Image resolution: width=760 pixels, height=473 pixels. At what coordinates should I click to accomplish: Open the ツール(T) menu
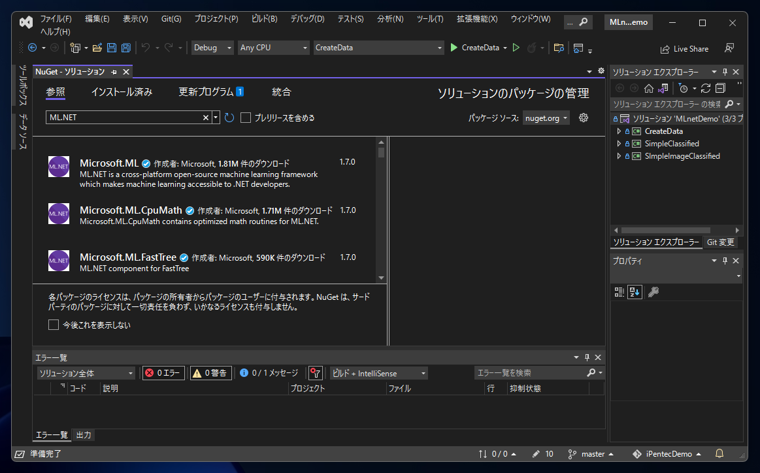[430, 19]
